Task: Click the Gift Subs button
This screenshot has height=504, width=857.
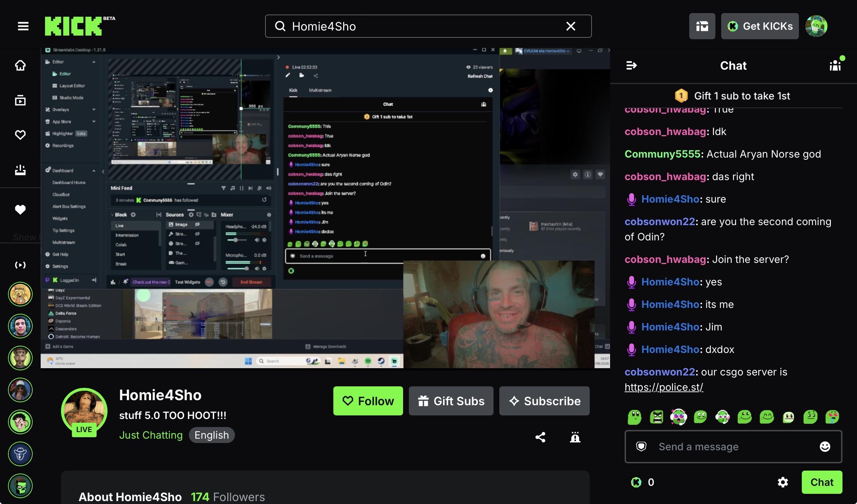Action: tap(451, 401)
